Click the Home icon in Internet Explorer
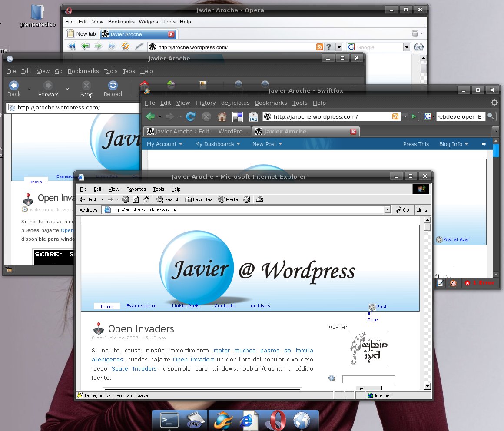 coord(146,199)
